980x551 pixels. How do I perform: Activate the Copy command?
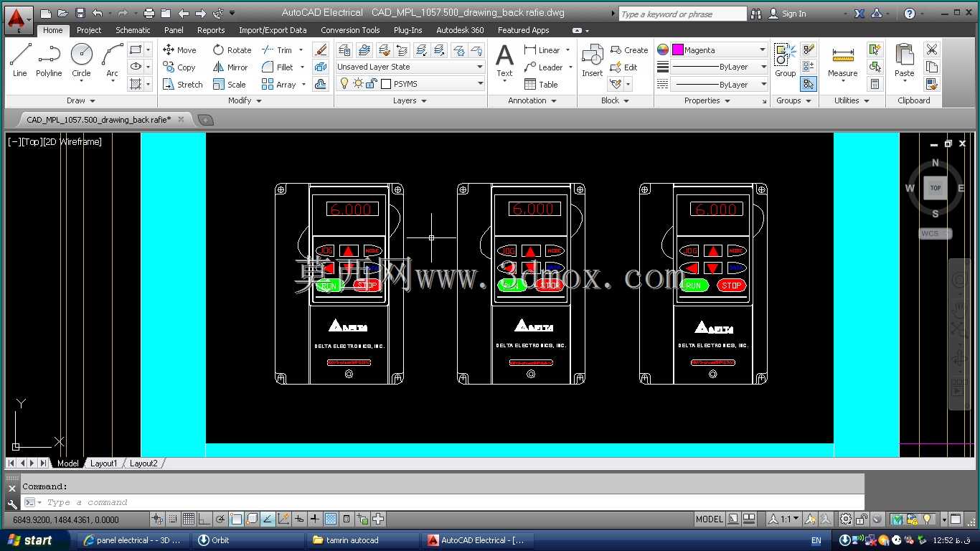[x=179, y=67]
